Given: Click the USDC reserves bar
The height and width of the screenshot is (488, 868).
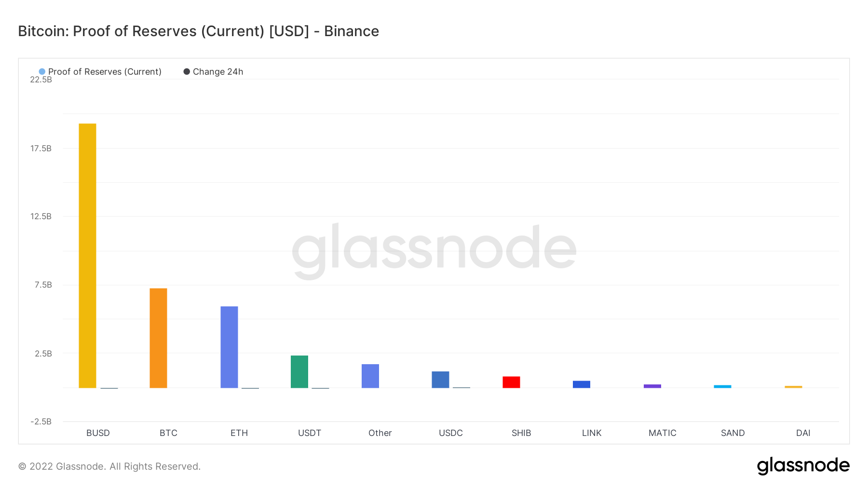Looking at the screenshot, I should pyautogui.click(x=440, y=380).
